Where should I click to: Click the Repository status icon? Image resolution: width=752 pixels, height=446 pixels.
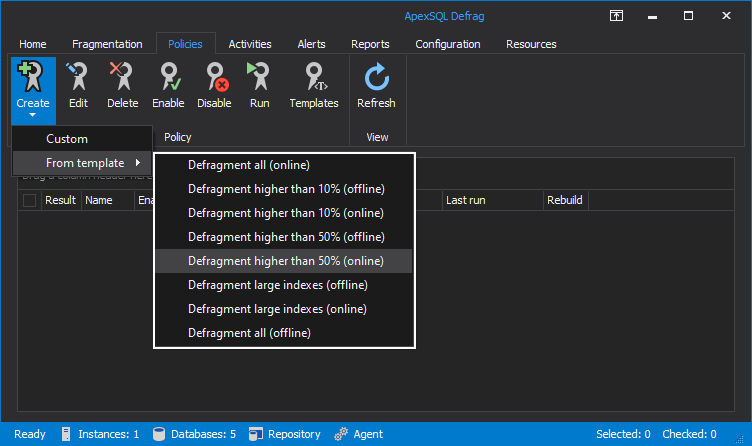pos(256,434)
